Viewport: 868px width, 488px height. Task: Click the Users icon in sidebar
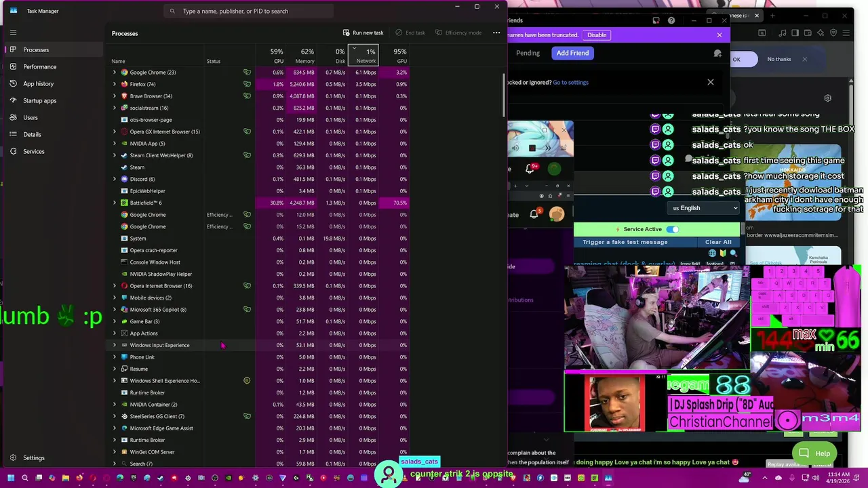click(x=13, y=117)
